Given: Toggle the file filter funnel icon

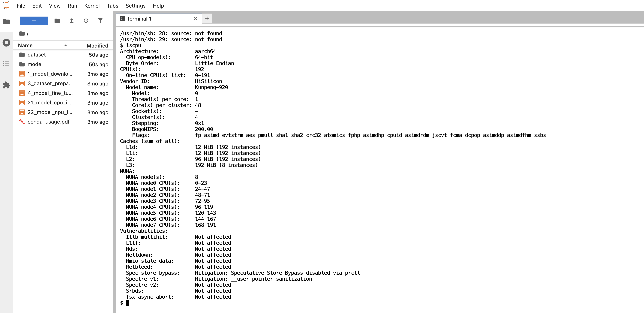Looking at the screenshot, I should (x=100, y=21).
